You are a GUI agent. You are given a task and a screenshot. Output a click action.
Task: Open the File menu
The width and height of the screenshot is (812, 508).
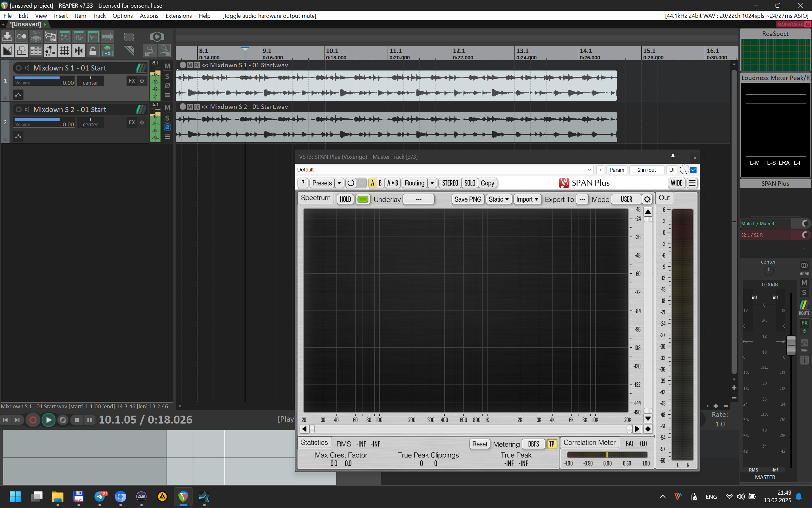(7, 16)
